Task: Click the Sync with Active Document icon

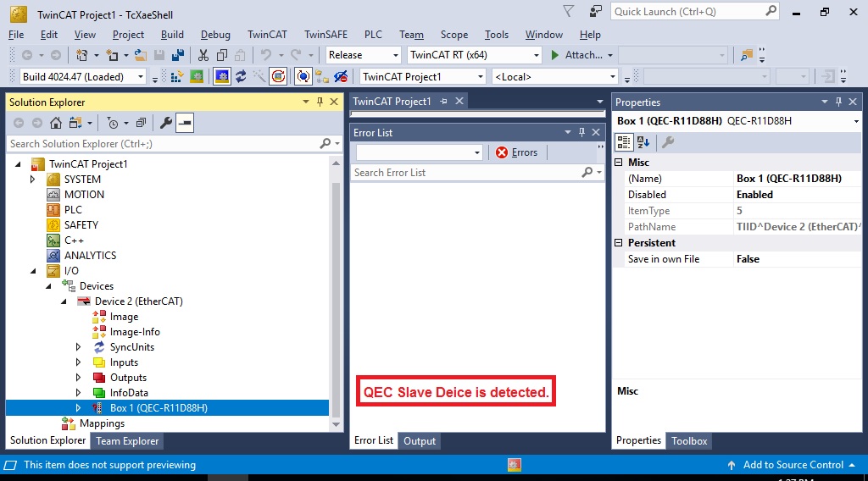Action: point(75,123)
